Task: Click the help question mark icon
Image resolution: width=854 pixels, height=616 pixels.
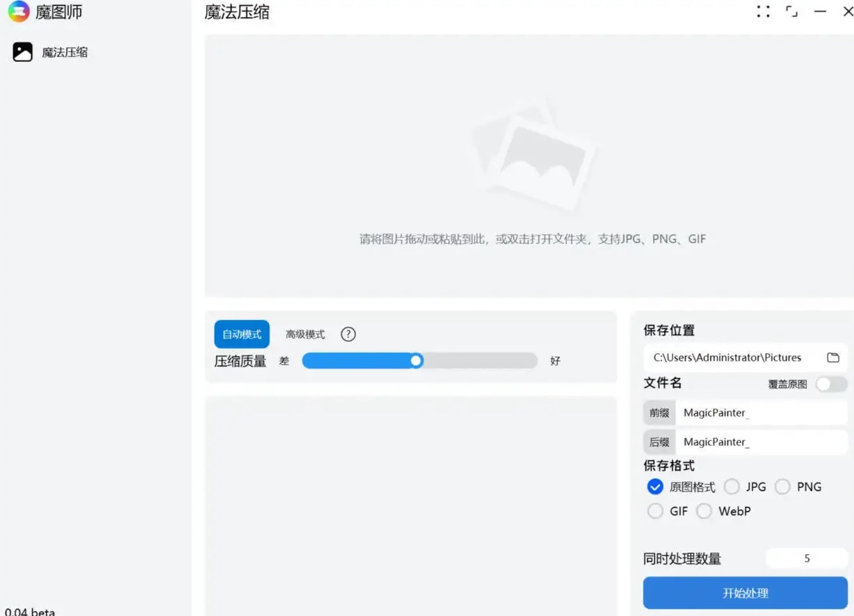Action: click(348, 334)
